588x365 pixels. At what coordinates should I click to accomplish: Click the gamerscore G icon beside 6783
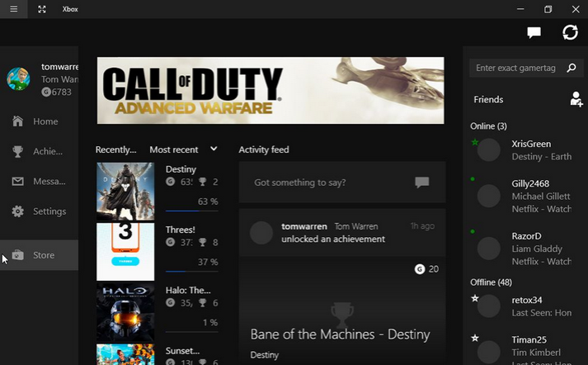pos(45,92)
